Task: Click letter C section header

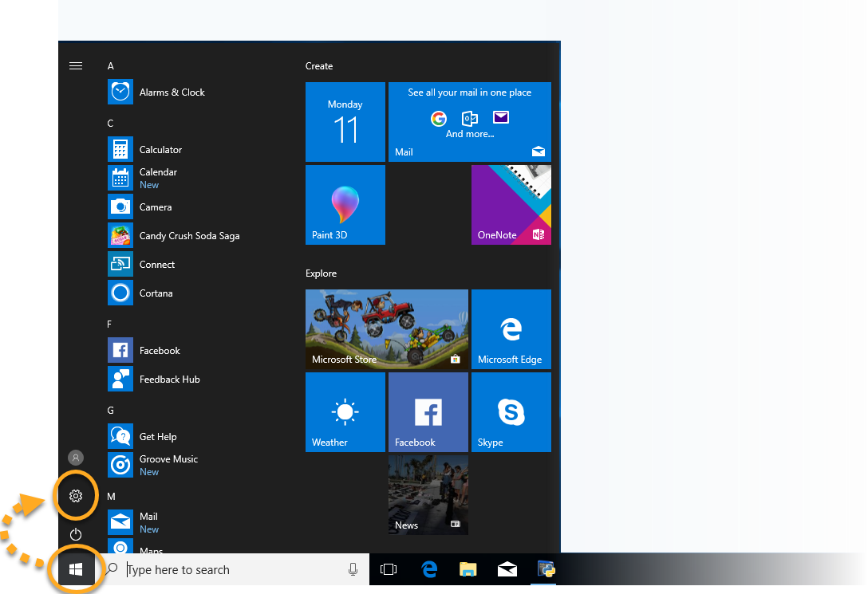Action: [x=110, y=124]
